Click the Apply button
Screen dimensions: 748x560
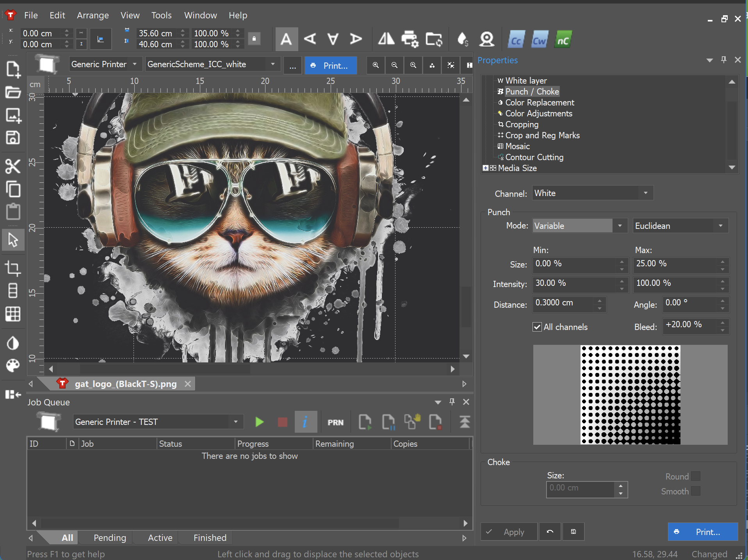click(509, 532)
